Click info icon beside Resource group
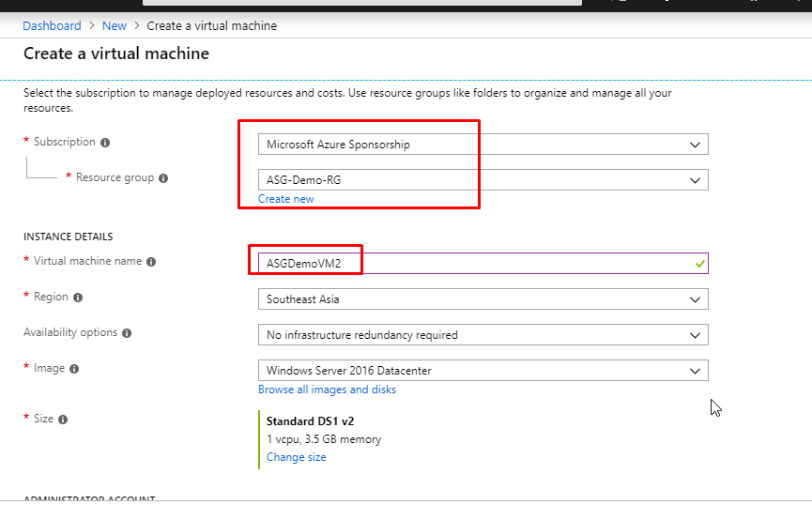The height and width of the screenshot is (520, 812). pyautogui.click(x=163, y=178)
